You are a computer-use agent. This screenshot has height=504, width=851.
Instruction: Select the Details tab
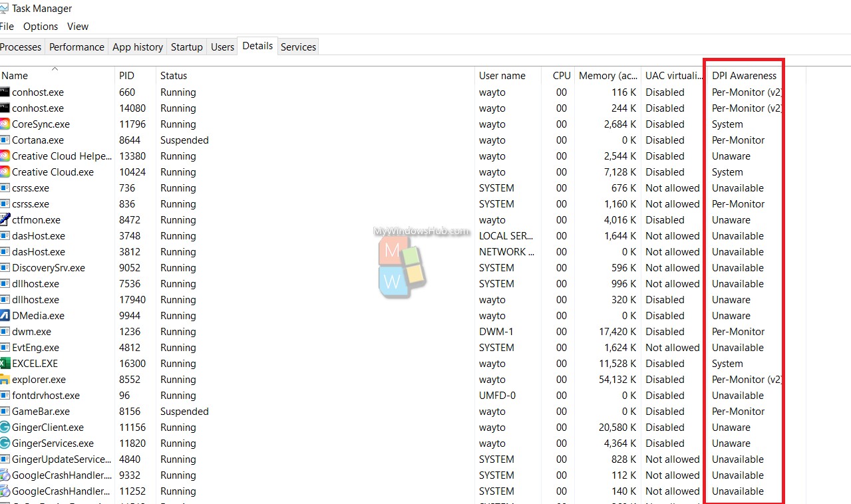click(x=257, y=46)
